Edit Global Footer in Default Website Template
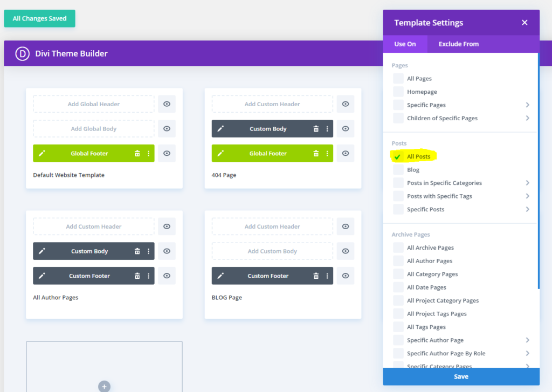 tap(42, 153)
